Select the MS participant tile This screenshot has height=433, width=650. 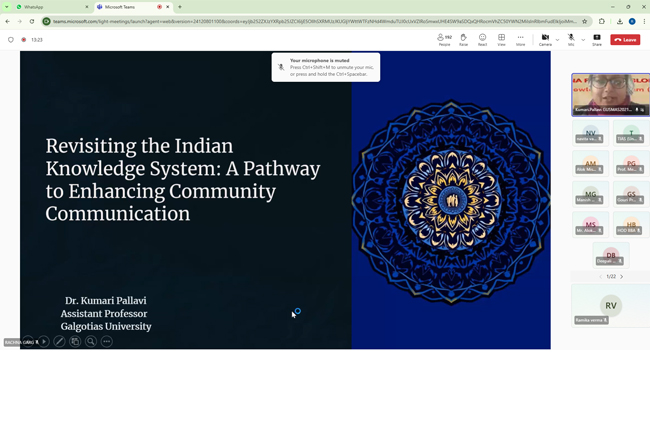tap(590, 225)
